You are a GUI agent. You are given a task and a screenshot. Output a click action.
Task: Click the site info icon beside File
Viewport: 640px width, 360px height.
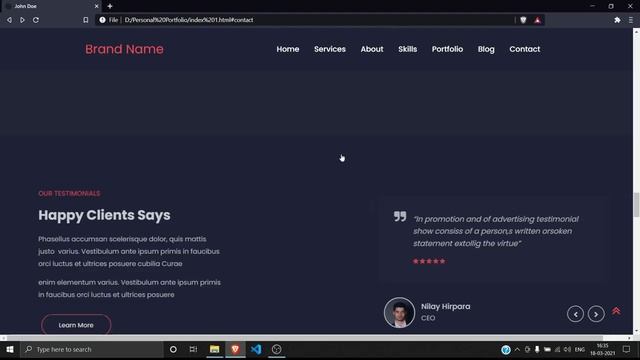coord(102,20)
